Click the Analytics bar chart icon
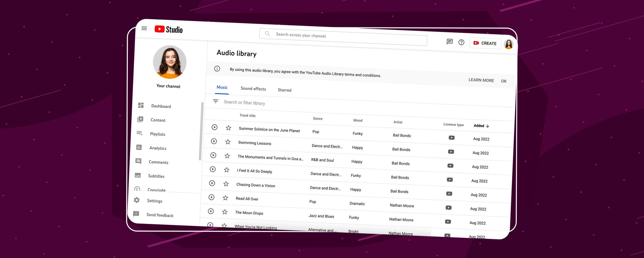 coord(139,147)
